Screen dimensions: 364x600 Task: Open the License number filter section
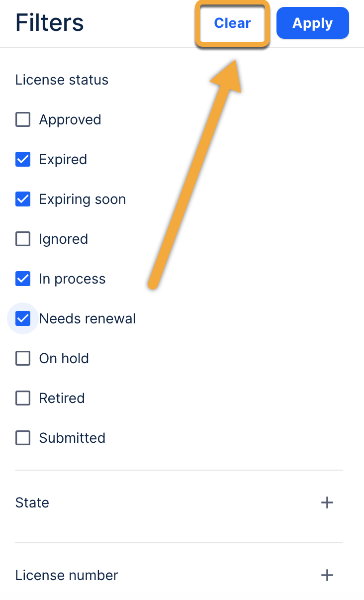coord(67,576)
